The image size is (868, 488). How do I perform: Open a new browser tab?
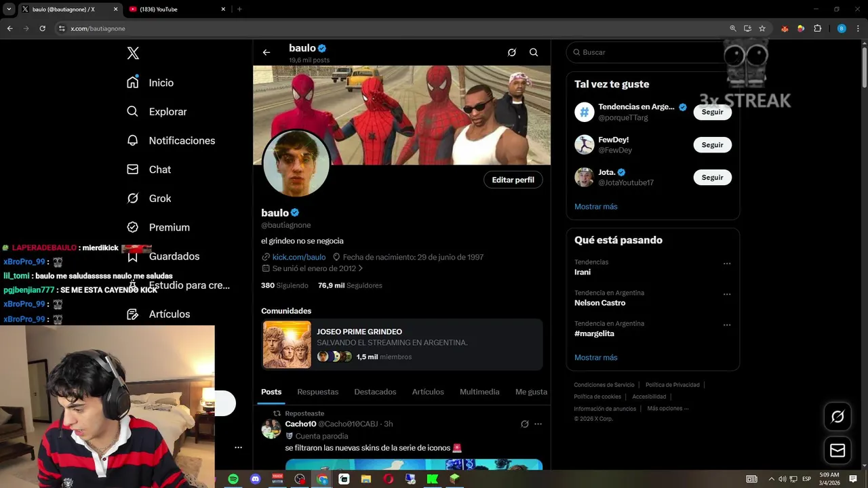point(239,9)
